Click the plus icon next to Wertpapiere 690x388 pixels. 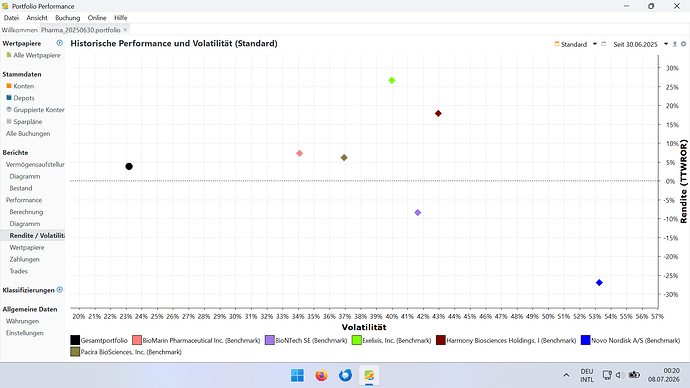(59, 43)
